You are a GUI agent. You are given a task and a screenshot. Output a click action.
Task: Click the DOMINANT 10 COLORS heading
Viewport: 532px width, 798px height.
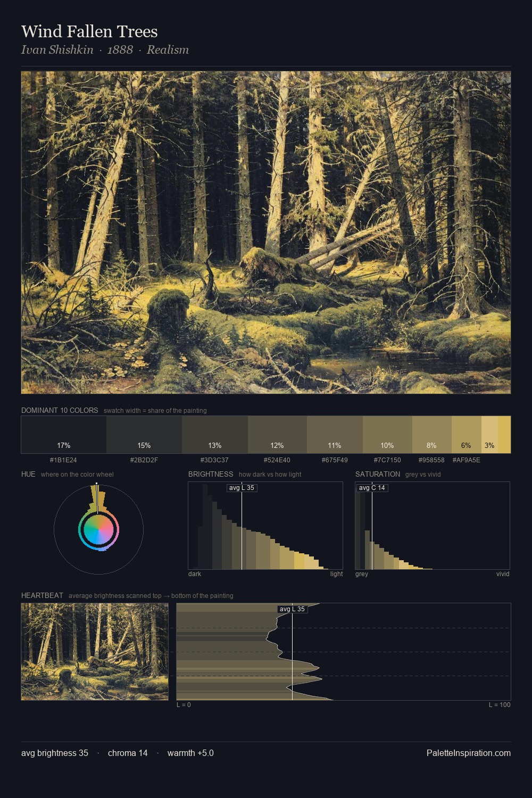pos(60,411)
